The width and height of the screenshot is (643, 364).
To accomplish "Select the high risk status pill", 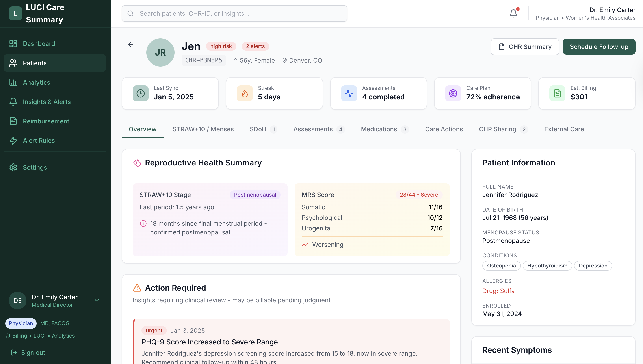I will click(221, 46).
